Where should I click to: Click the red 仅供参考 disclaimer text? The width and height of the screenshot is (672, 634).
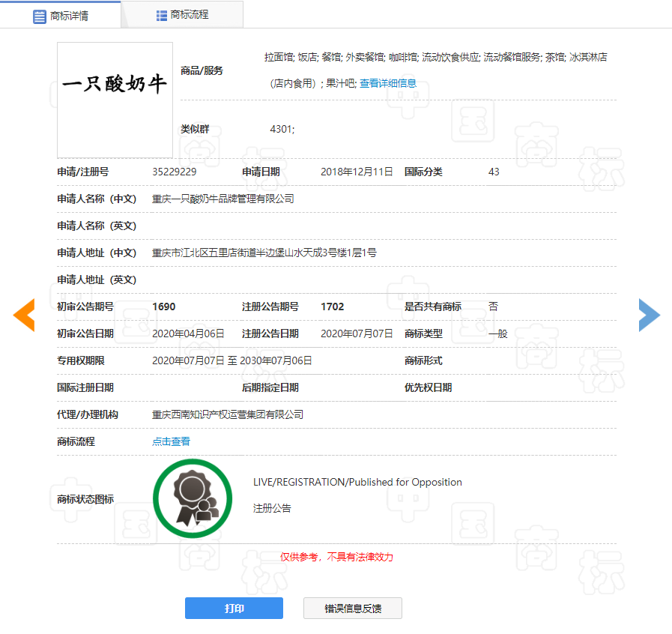pyautogui.click(x=336, y=557)
